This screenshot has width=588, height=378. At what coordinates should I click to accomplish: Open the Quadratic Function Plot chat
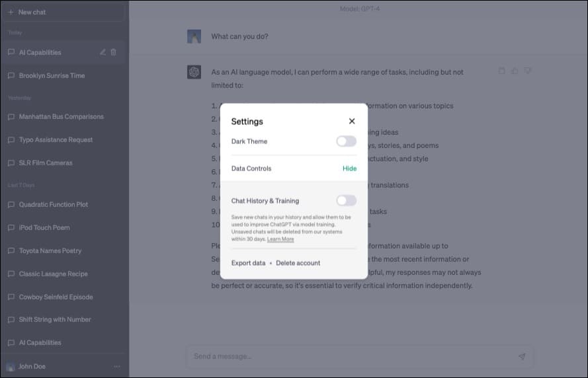coord(63,205)
